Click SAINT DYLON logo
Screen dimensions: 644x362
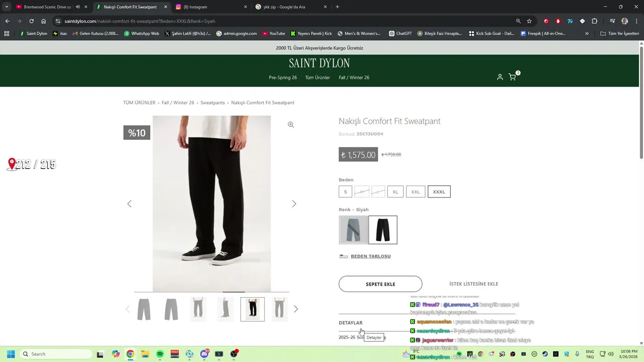tap(319, 63)
